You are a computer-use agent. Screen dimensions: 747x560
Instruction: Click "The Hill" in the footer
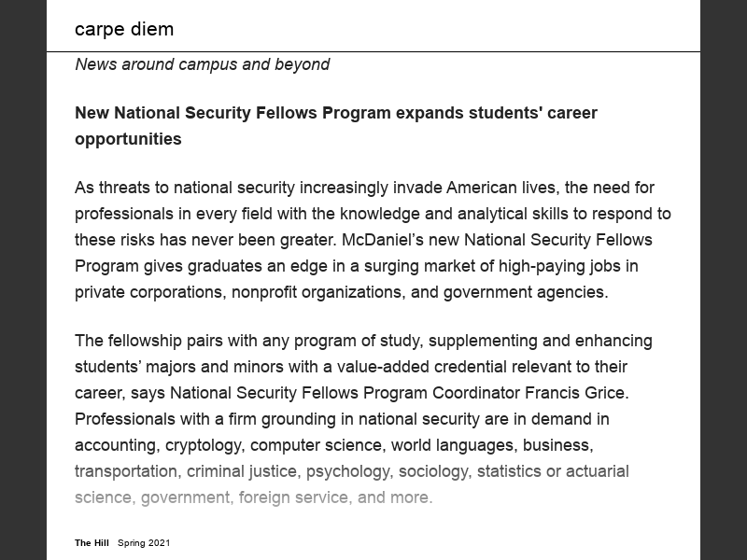coord(92,543)
